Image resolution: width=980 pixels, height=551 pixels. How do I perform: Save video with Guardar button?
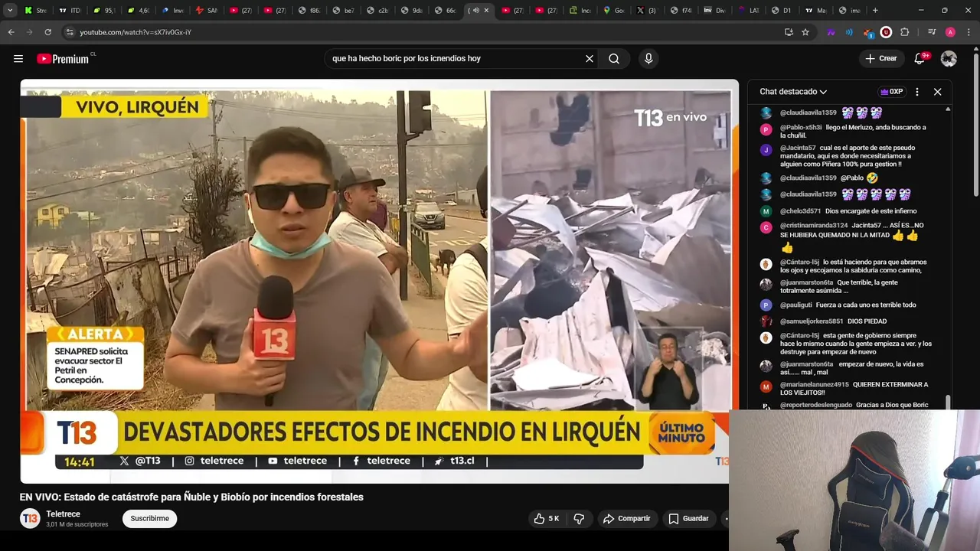click(x=688, y=519)
